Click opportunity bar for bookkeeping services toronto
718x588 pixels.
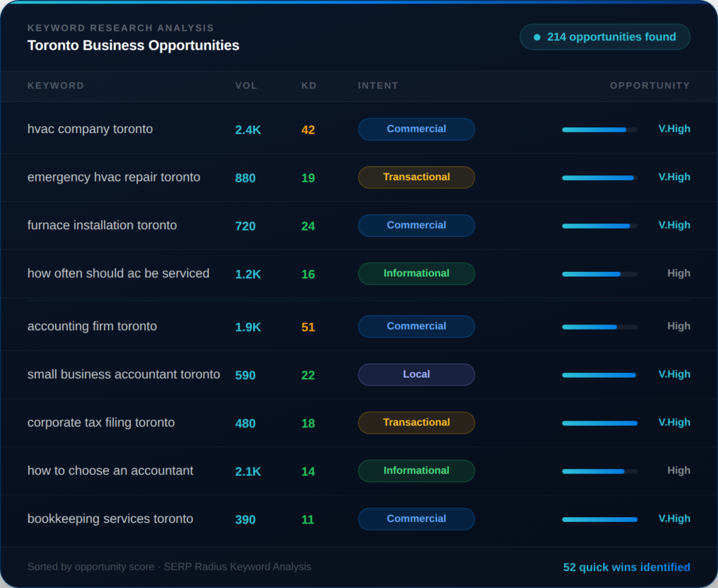pos(600,519)
